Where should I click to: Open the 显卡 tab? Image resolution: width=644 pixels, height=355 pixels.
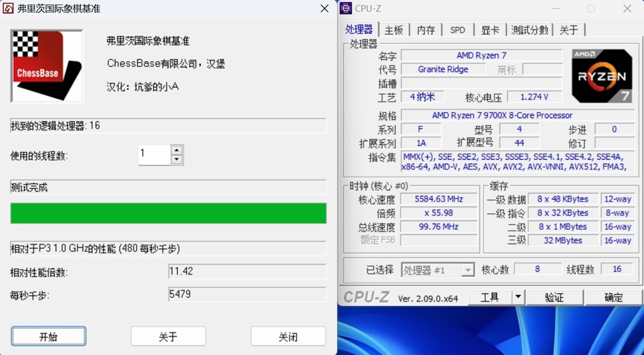[x=490, y=30]
